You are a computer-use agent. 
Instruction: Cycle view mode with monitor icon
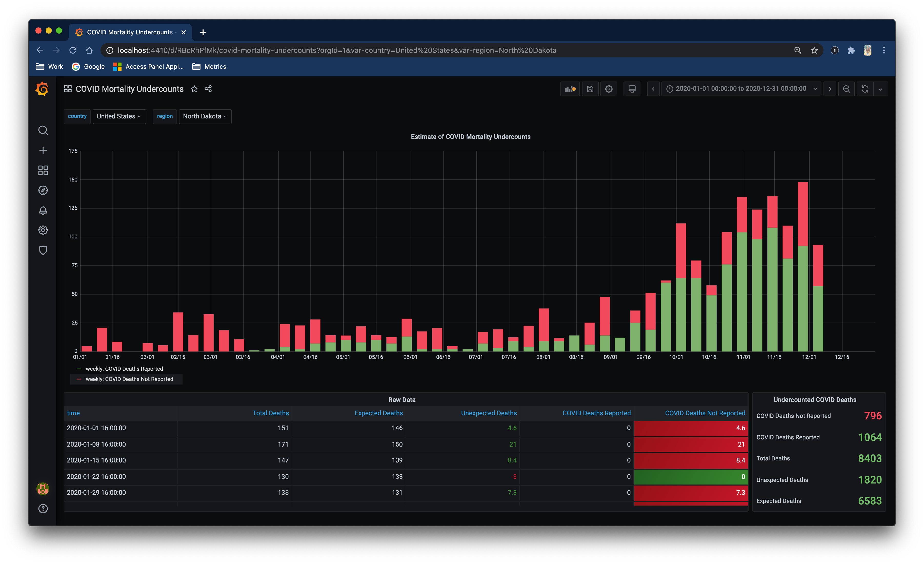click(x=632, y=89)
